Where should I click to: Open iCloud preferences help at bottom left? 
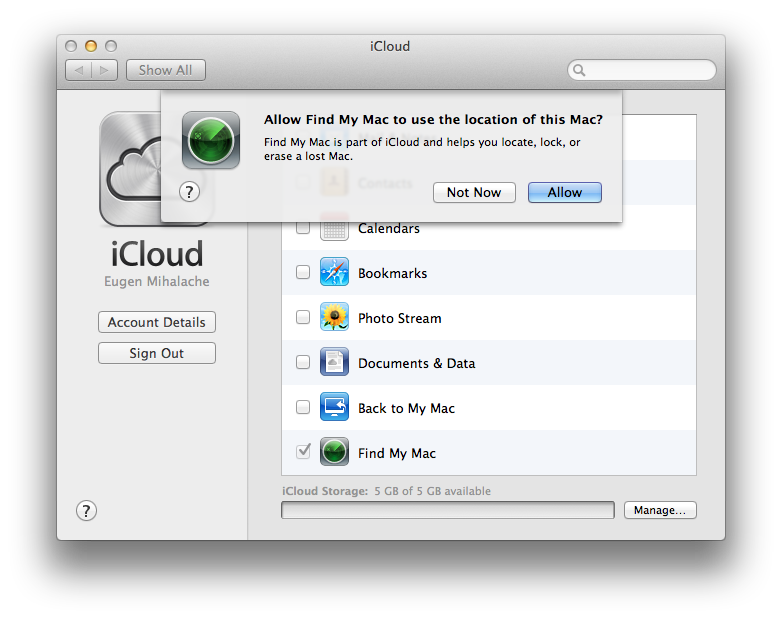86,511
